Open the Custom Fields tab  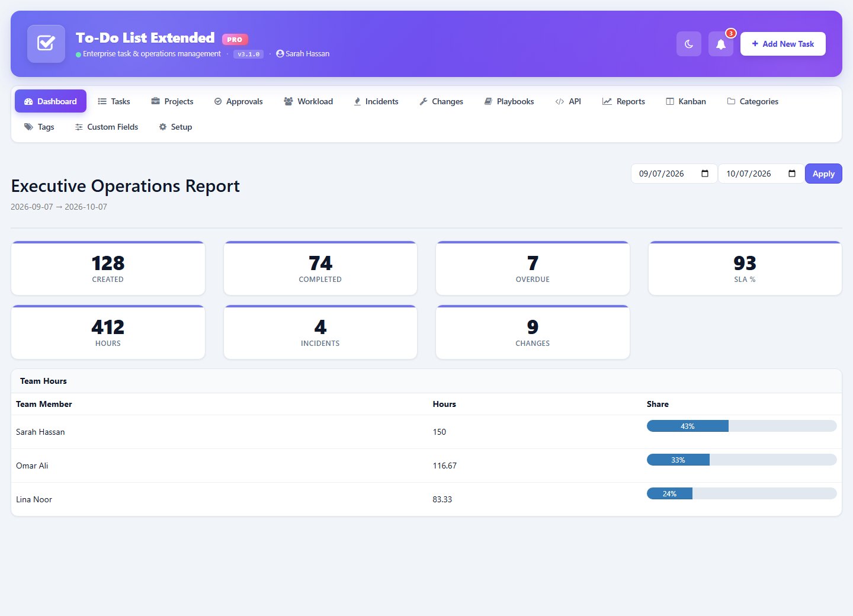coord(107,127)
